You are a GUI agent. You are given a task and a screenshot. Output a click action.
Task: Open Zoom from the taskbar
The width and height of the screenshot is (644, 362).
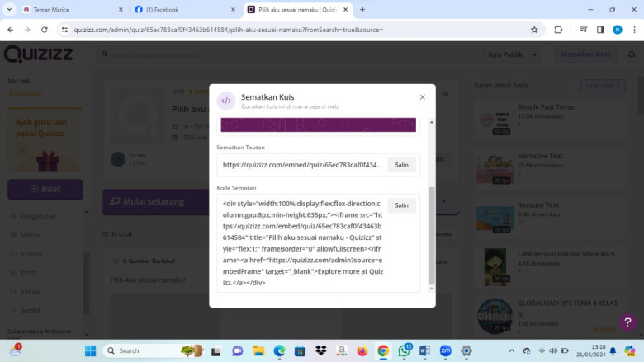446,351
